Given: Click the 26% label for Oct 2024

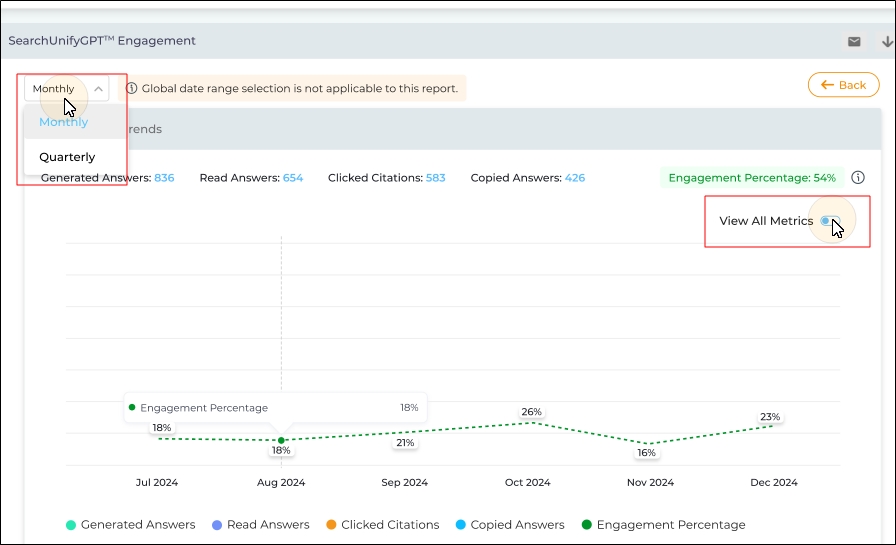Looking at the screenshot, I should (531, 412).
